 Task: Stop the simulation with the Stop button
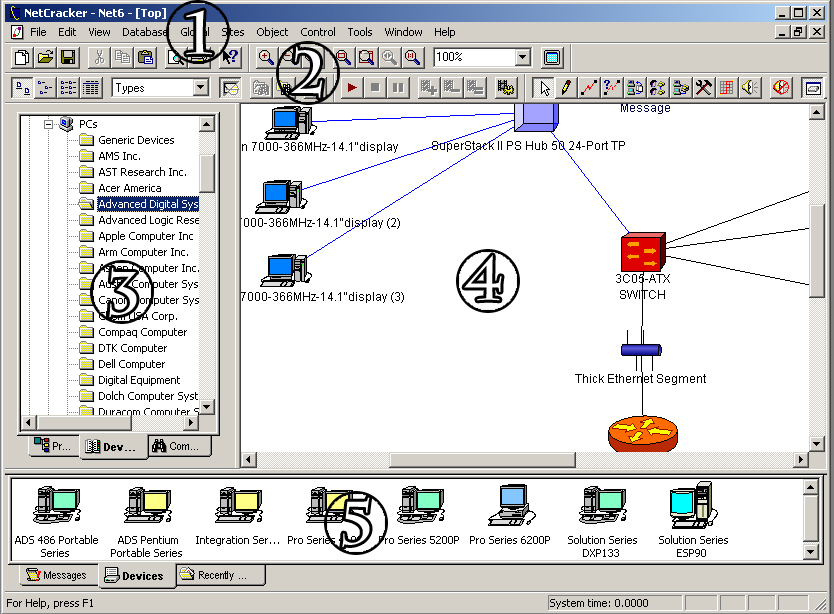tap(374, 87)
